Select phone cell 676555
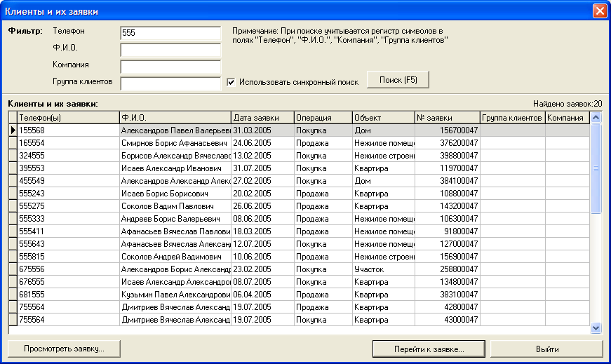The height and width of the screenshot is (364, 611). coord(68,282)
